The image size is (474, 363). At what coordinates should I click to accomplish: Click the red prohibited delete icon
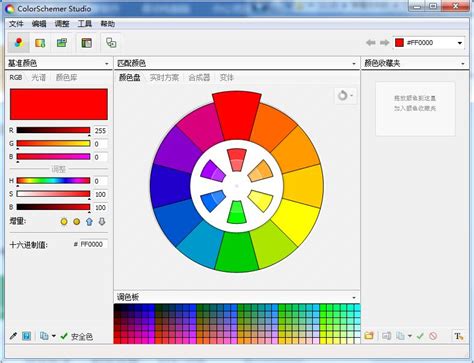(433, 336)
